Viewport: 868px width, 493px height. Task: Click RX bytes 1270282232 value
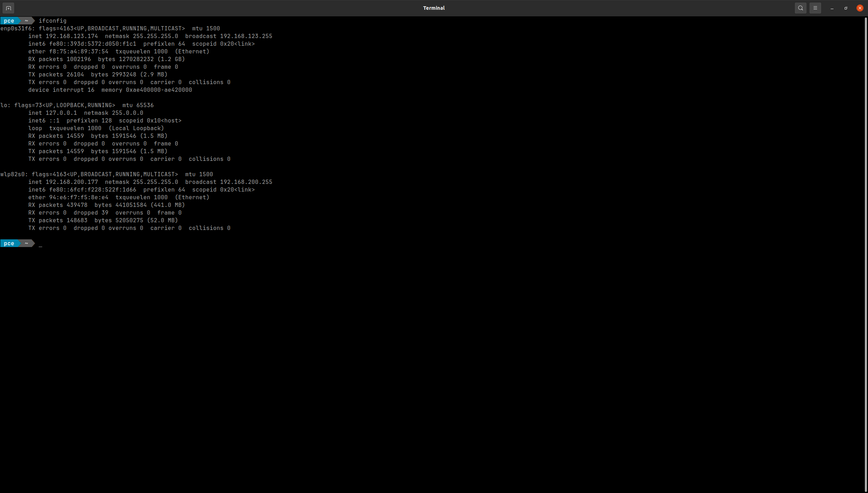tap(136, 59)
